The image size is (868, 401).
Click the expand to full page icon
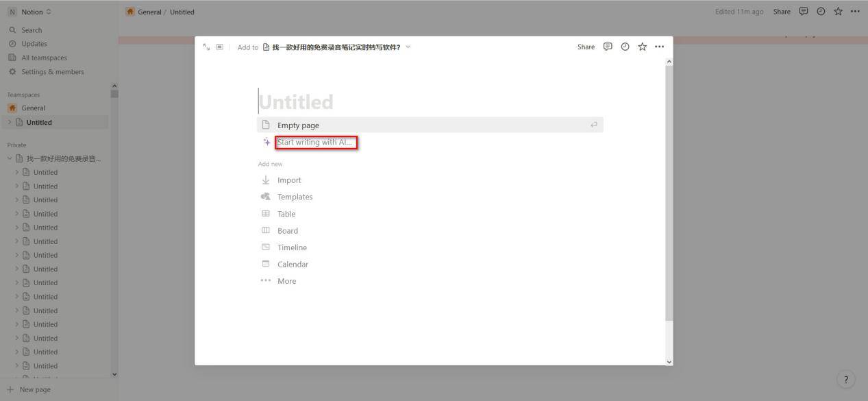(x=206, y=47)
